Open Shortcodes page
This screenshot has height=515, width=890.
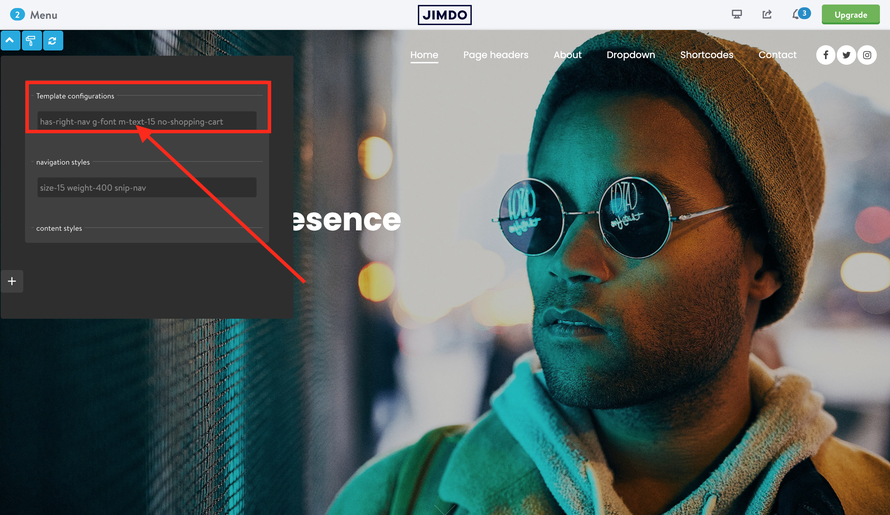pos(707,55)
